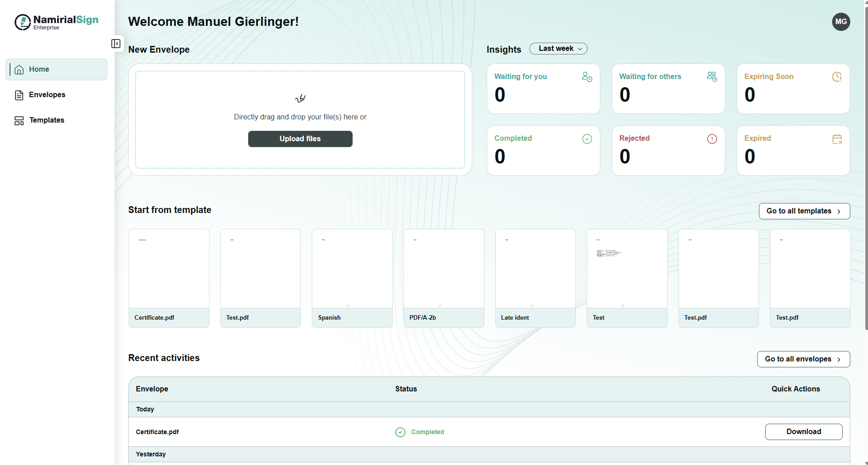Click the MG user avatar
Image resolution: width=868 pixels, height=465 pixels.
pyautogui.click(x=841, y=22)
